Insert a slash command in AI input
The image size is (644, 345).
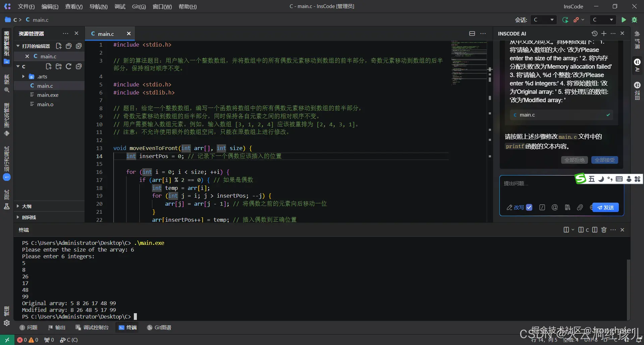(x=542, y=207)
